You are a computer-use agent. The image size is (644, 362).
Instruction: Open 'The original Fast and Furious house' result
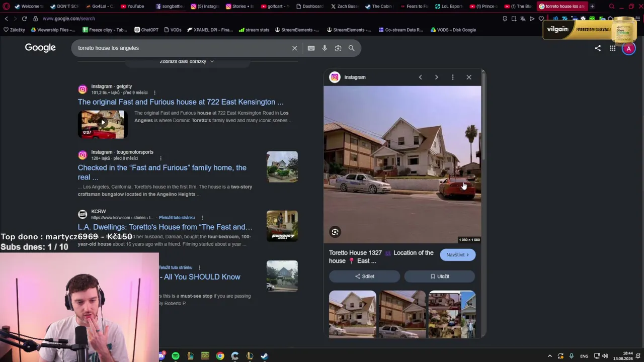point(181,102)
